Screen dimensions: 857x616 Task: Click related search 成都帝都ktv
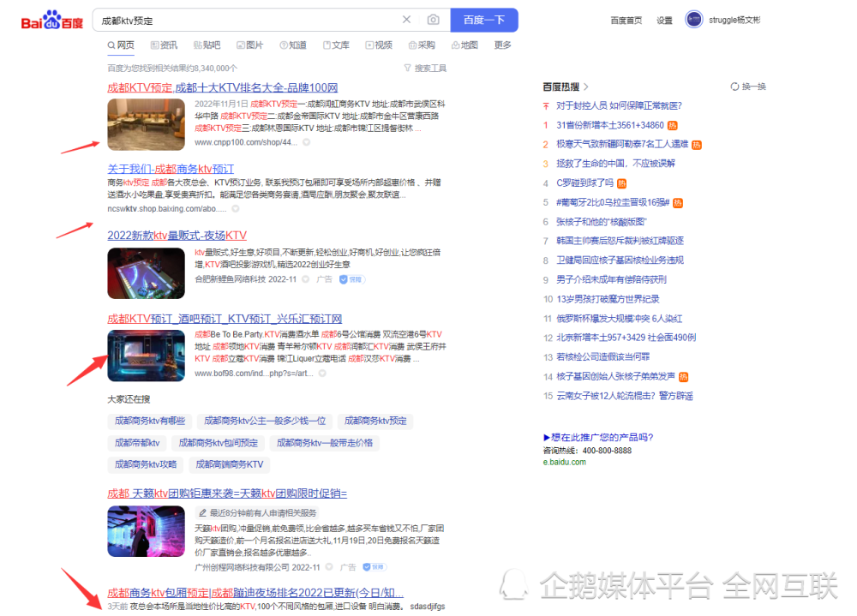pos(137,443)
